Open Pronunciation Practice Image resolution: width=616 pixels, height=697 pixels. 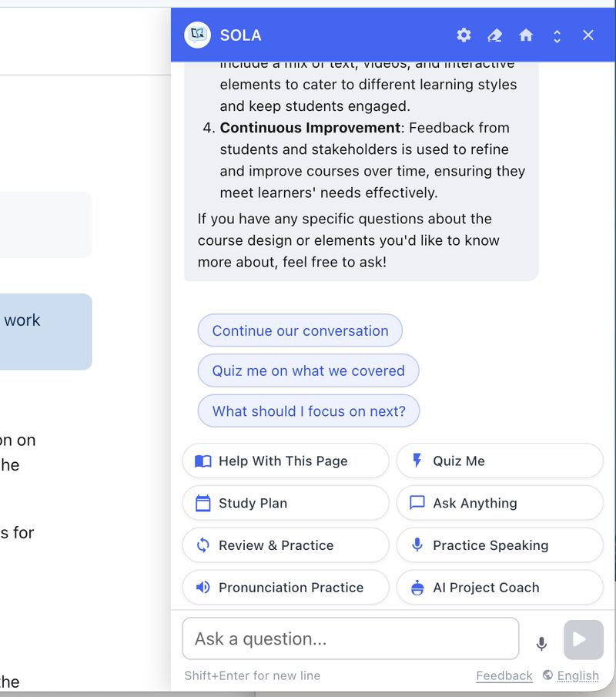(x=286, y=588)
